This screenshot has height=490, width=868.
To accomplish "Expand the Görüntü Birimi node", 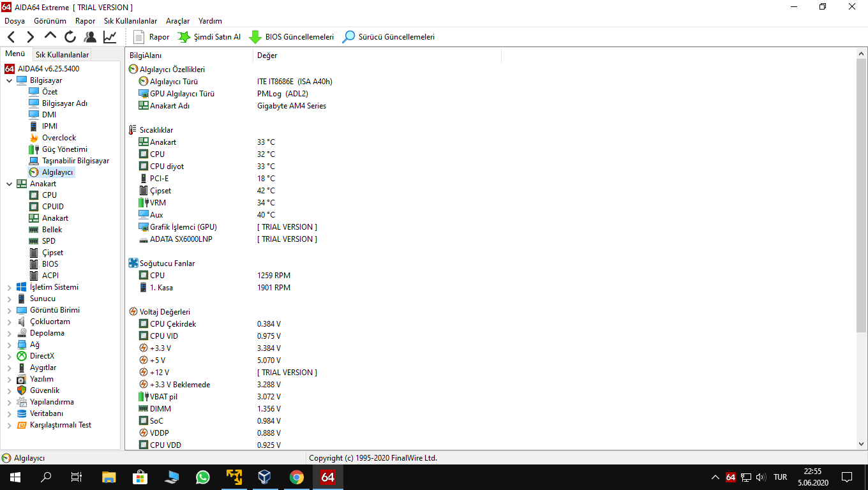I will pos(9,310).
